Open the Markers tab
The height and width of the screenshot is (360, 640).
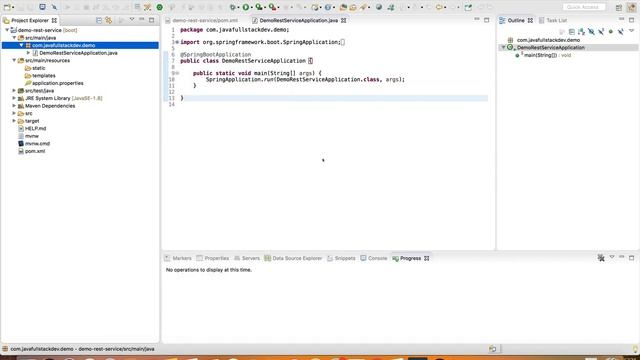point(178,258)
